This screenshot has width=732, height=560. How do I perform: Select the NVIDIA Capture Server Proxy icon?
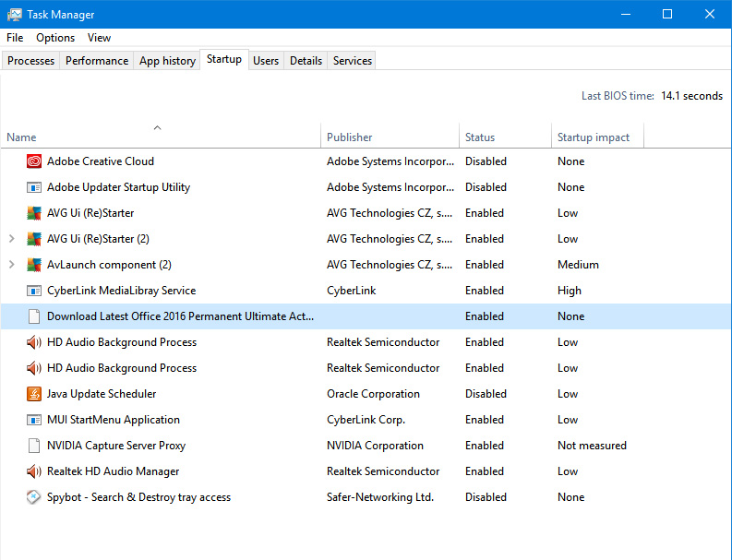pyautogui.click(x=34, y=446)
